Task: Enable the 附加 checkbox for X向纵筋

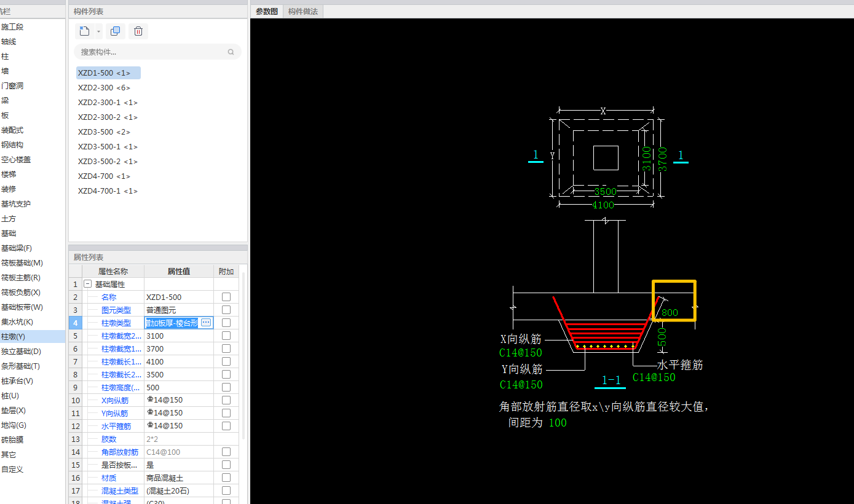Action: [226, 400]
